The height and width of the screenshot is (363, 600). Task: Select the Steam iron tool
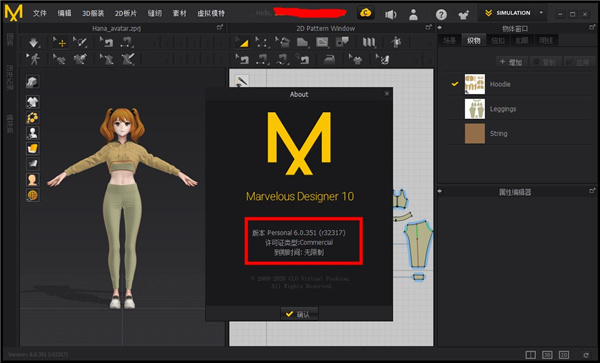329,59
